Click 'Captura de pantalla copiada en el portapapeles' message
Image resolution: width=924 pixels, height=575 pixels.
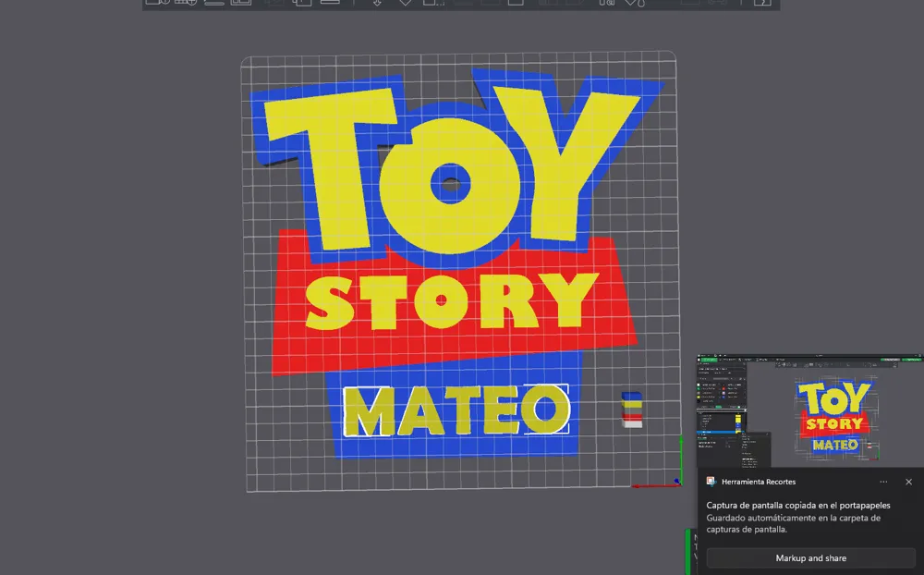[x=798, y=506]
